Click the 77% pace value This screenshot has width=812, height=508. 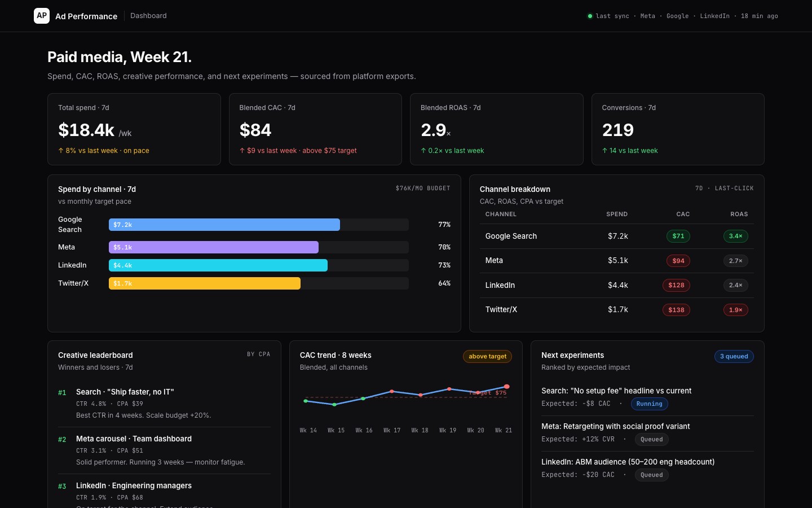point(444,225)
